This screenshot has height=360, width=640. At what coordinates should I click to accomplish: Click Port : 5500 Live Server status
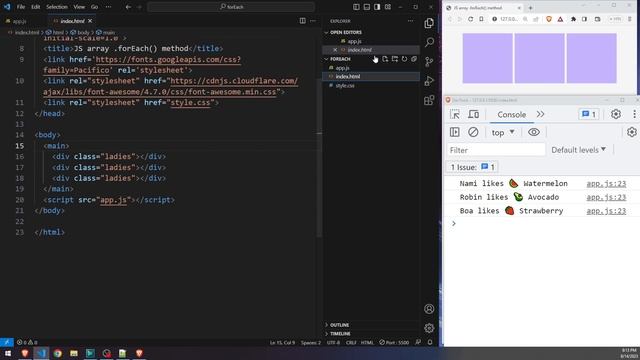pyautogui.click(x=394, y=342)
